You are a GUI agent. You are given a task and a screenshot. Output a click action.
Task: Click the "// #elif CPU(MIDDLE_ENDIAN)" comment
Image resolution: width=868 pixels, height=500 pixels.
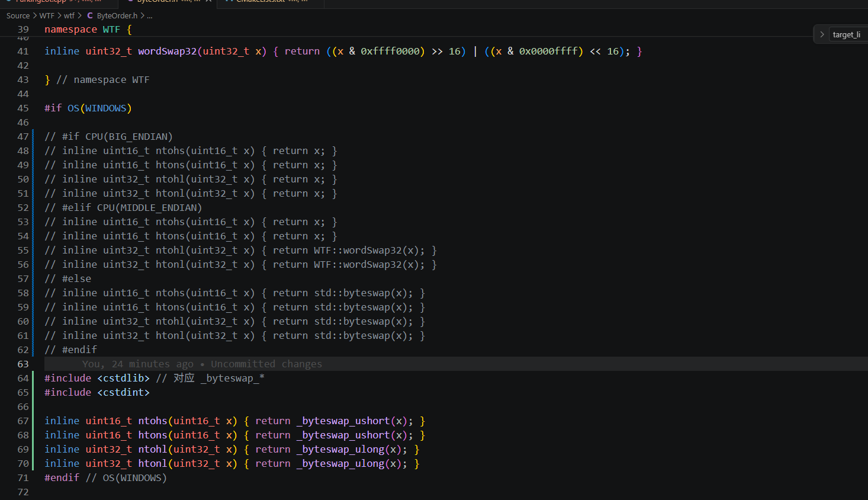pos(123,208)
